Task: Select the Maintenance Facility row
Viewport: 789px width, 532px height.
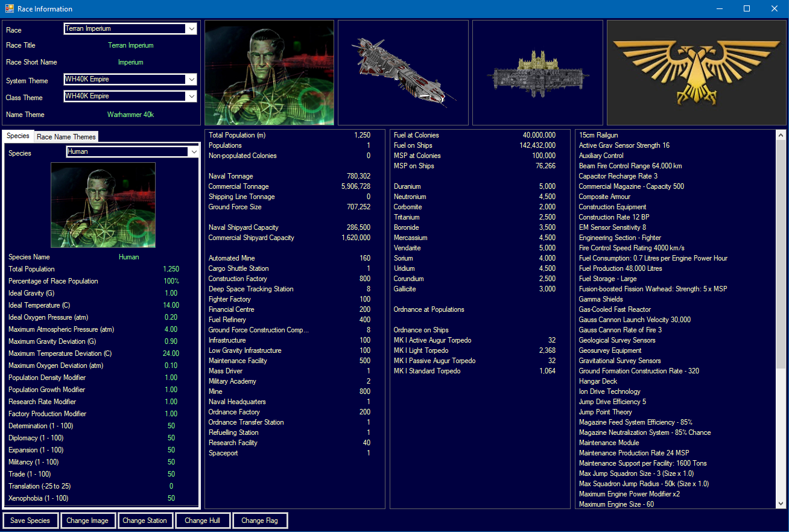Action: point(294,361)
